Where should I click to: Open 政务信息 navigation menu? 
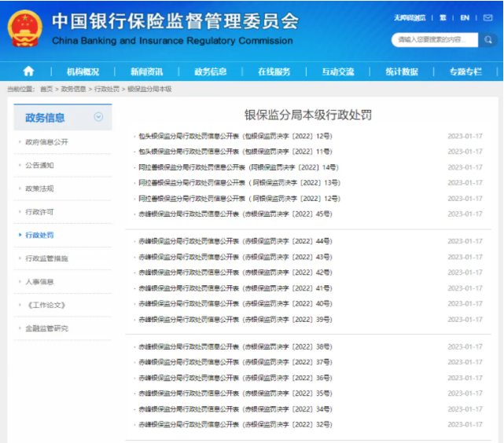210,71
